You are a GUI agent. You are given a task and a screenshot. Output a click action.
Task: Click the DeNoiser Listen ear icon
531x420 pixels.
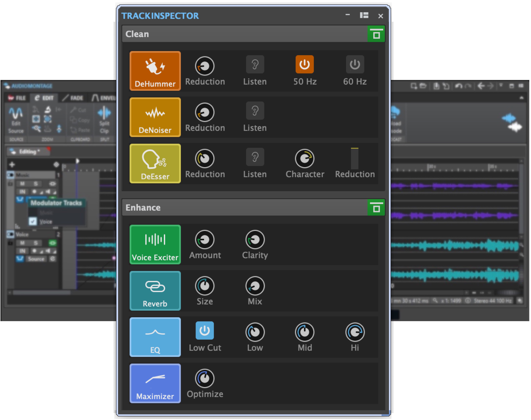click(x=255, y=111)
